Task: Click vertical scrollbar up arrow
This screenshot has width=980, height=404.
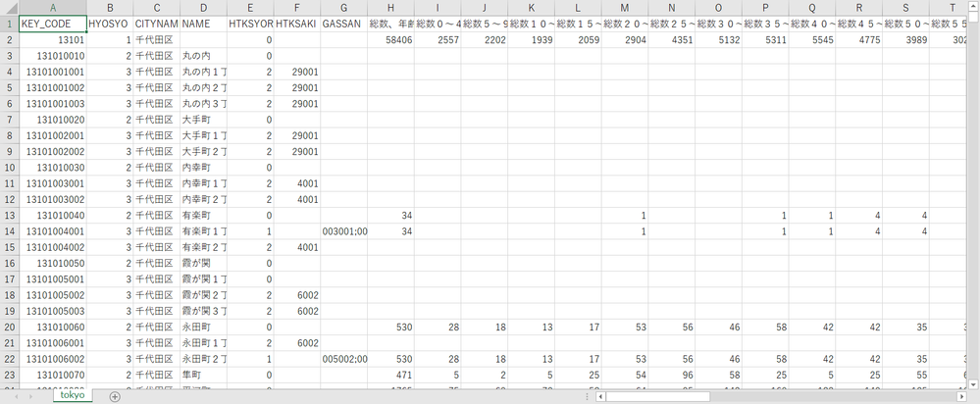Action: point(974,6)
